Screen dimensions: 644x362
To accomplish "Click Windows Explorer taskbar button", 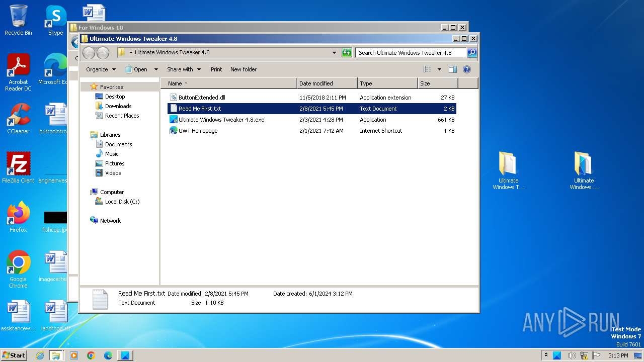I will coord(56,355).
